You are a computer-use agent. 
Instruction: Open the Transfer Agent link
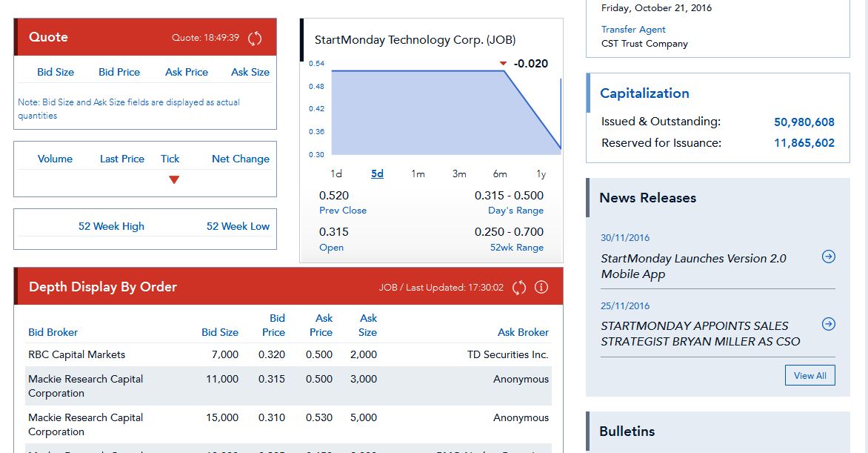coord(633,30)
